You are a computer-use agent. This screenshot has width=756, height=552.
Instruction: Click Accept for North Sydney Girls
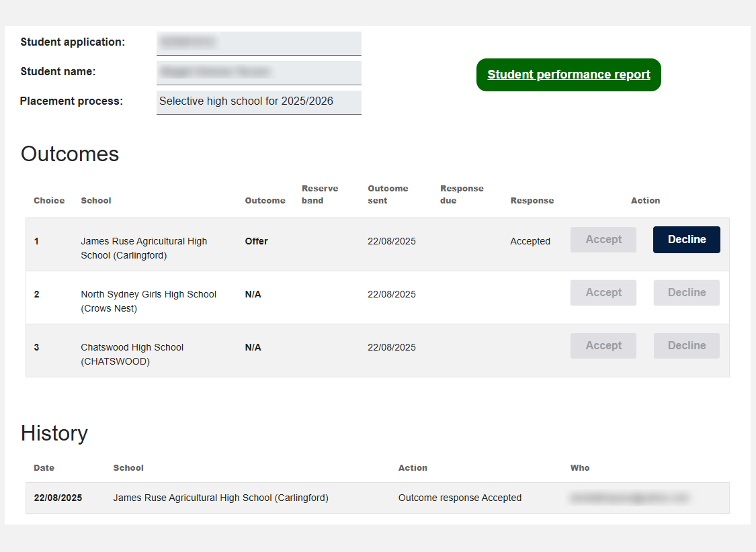tap(603, 293)
